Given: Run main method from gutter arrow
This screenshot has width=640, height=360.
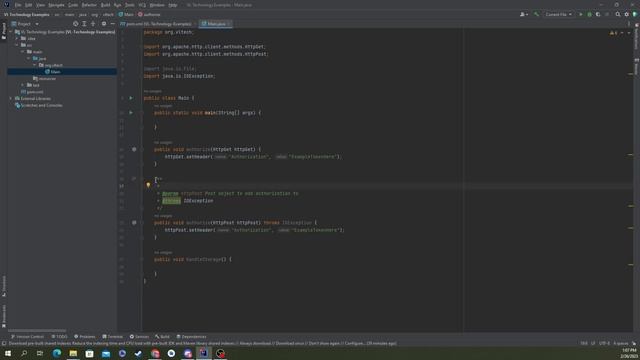Looking at the screenshot, I should point(131,112).
